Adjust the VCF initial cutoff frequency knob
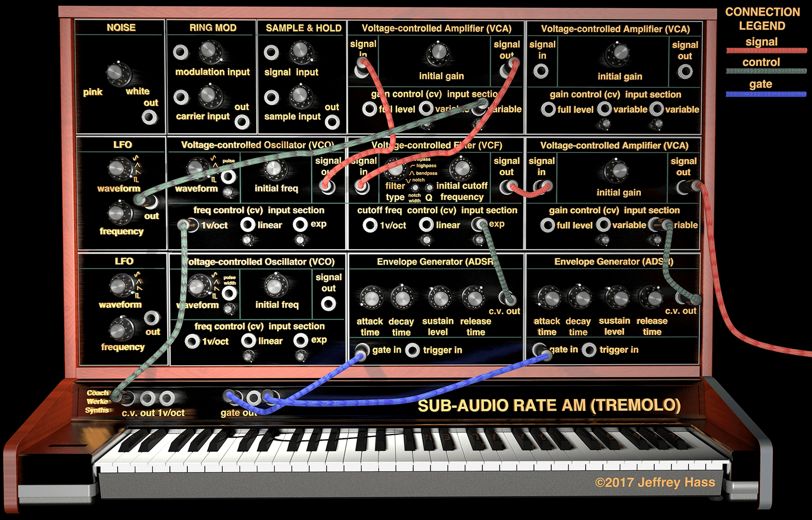The width and height of the screenshot is (812, 520). click(x=461, y=168)
